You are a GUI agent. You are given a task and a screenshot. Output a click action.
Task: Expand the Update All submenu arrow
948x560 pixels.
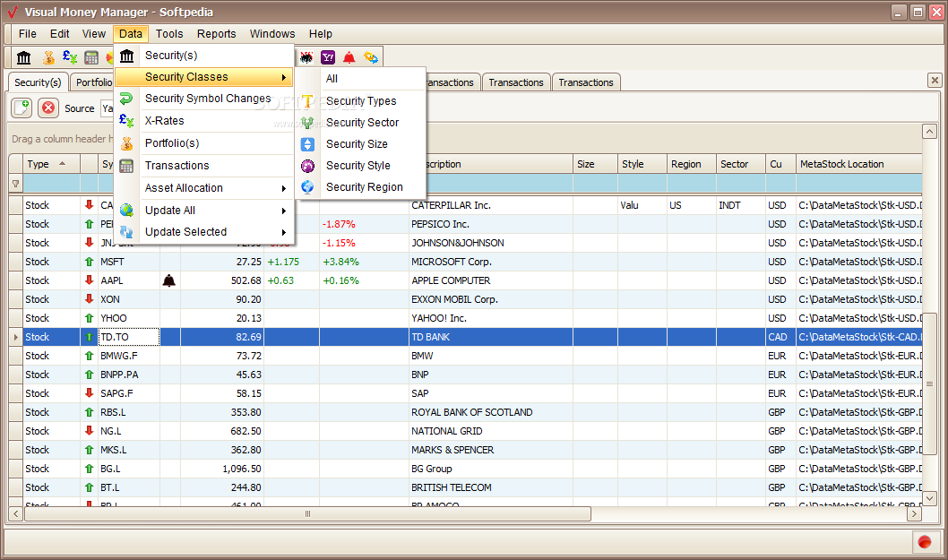point(283,211)
